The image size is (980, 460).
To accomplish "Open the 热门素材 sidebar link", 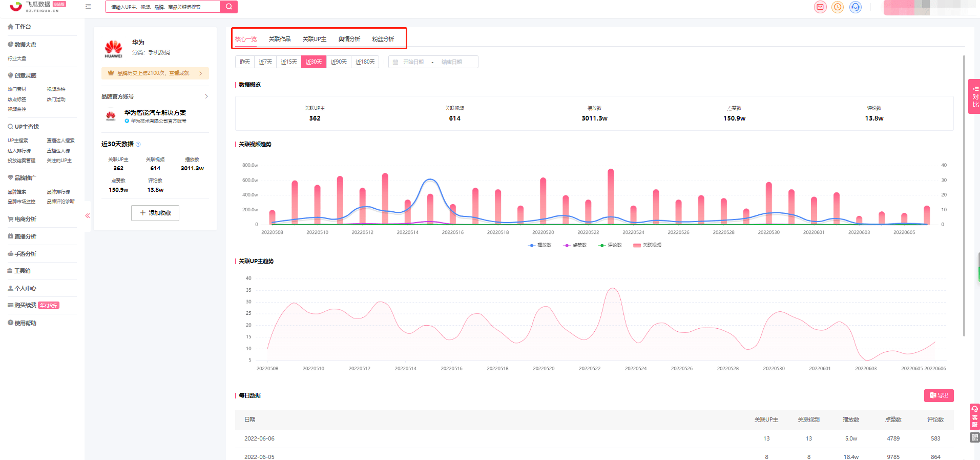I will click(x=17, y=89).
